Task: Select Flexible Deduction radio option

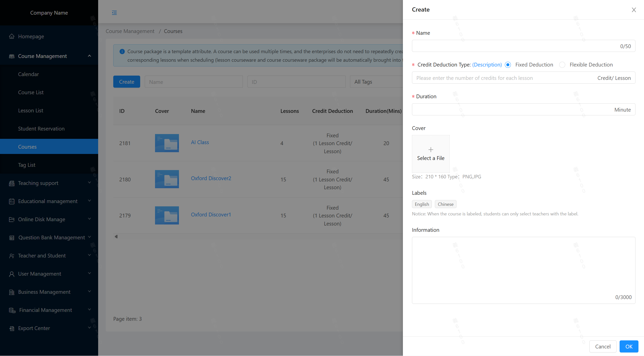Action: [x=562, y=65]
